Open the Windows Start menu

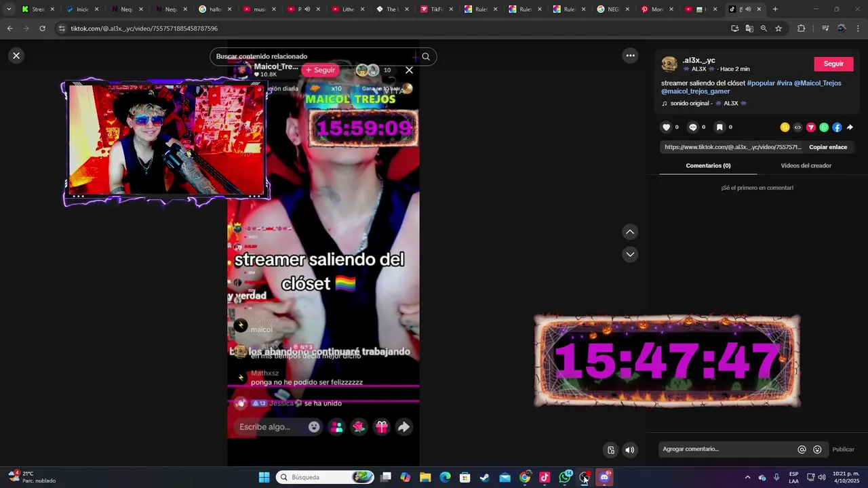264,477
